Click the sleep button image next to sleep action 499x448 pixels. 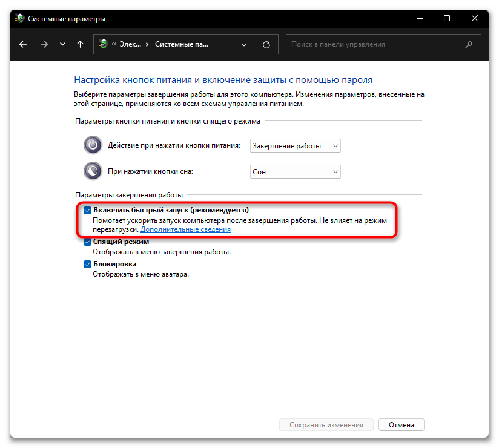coord(92,171)
